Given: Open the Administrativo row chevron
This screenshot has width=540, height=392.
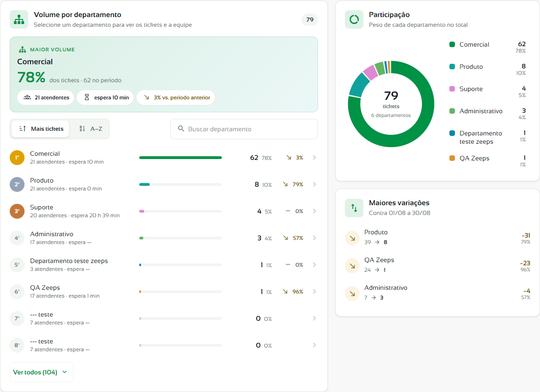Looking at the screenshot, I should (x=314, y=238).
